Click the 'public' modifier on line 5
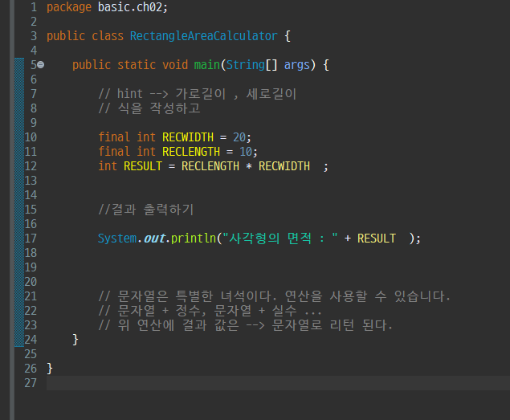The height and width of the screenshot is (420, 510). pyautogui.click(x=92, y=65)
